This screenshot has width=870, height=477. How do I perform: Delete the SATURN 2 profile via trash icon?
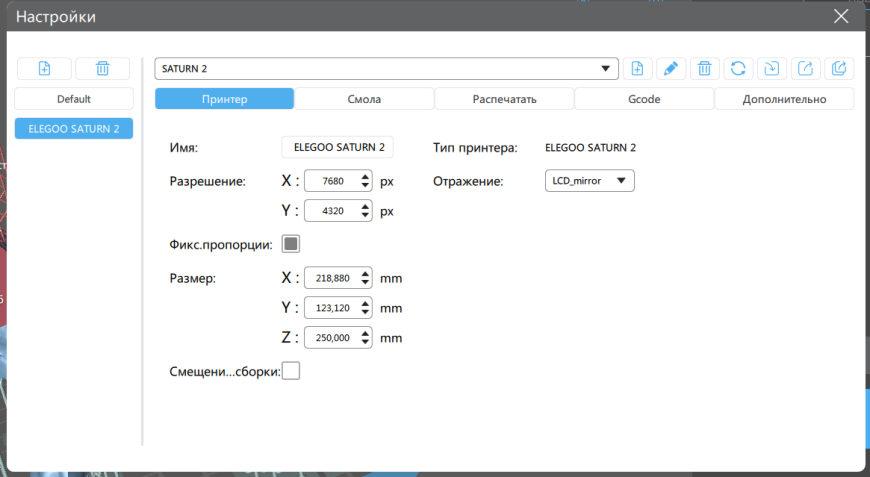click(705, 68)
